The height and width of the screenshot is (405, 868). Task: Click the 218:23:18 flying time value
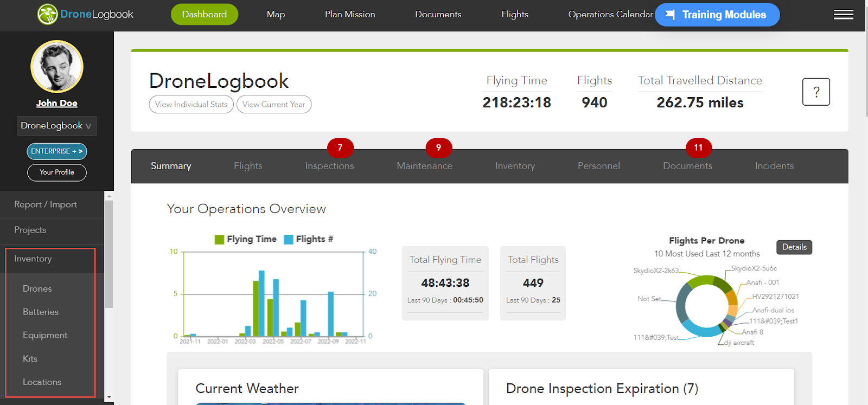point(517,102)
